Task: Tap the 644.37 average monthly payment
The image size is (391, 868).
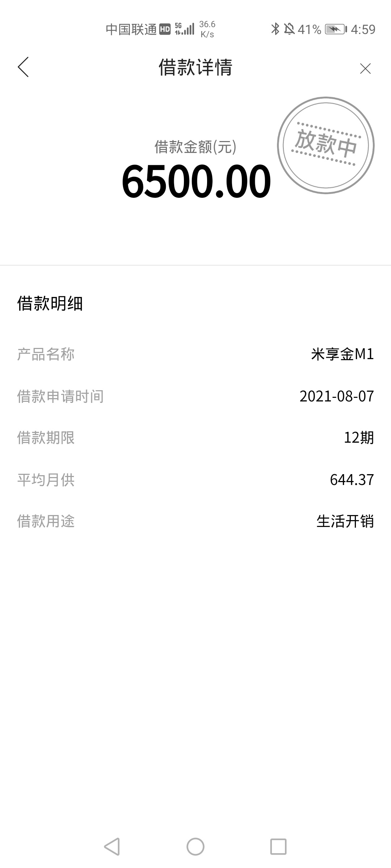Action: [352, 480]
